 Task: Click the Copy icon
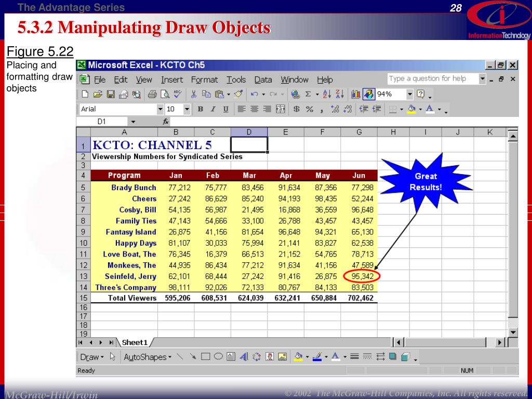(x=206, y=94)
